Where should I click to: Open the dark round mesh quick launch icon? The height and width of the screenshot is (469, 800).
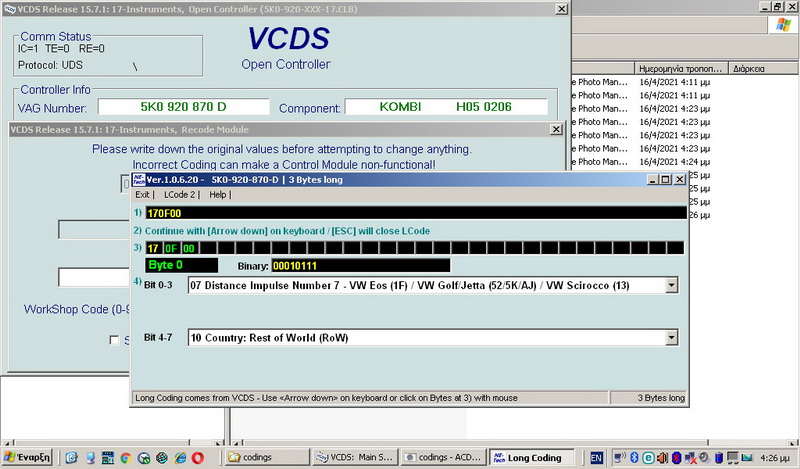pos(162,458)
